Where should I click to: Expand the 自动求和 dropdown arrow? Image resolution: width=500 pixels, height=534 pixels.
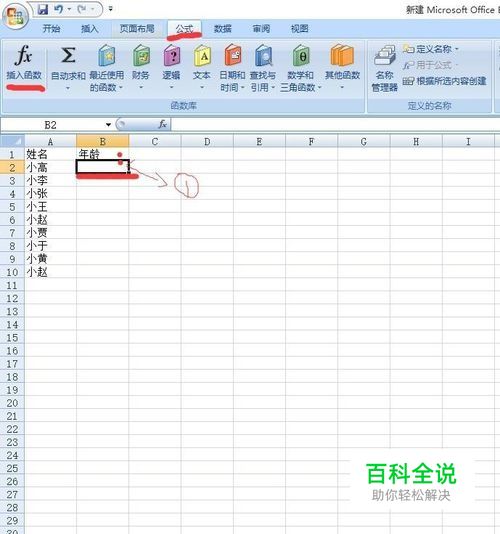(68, 88)
